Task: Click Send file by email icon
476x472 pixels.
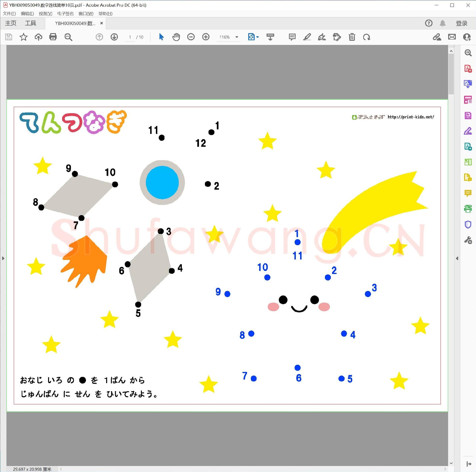Action: (x=452, y=37)
